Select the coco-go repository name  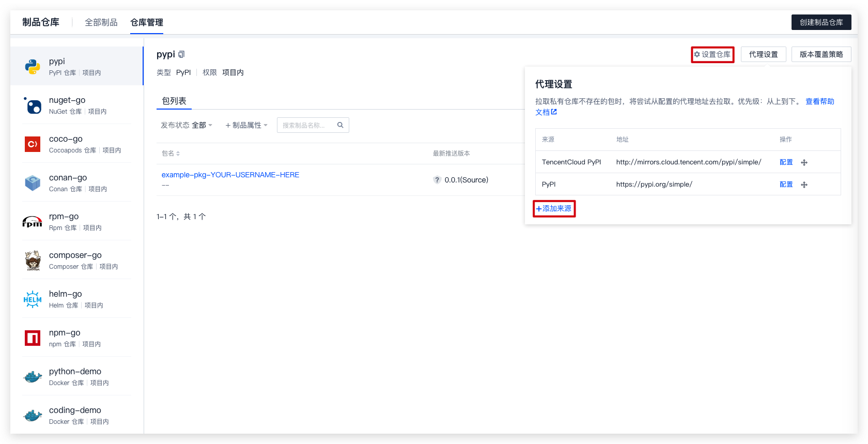[x=66, y=139]
